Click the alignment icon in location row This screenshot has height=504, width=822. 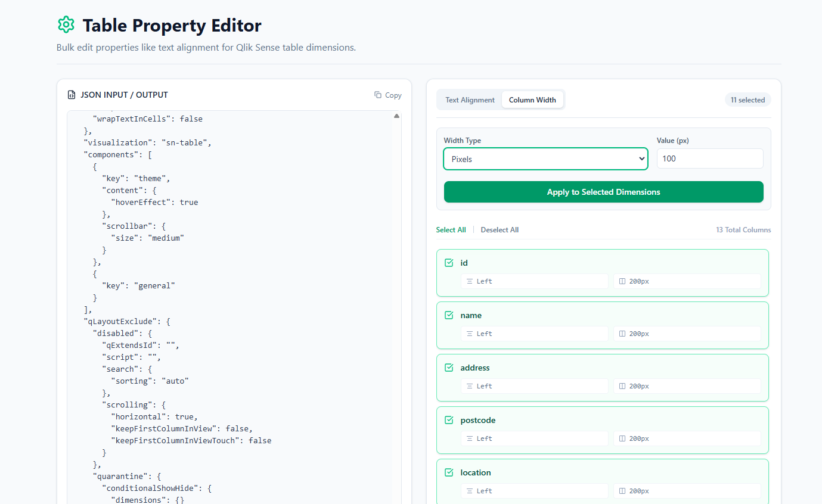470,491
